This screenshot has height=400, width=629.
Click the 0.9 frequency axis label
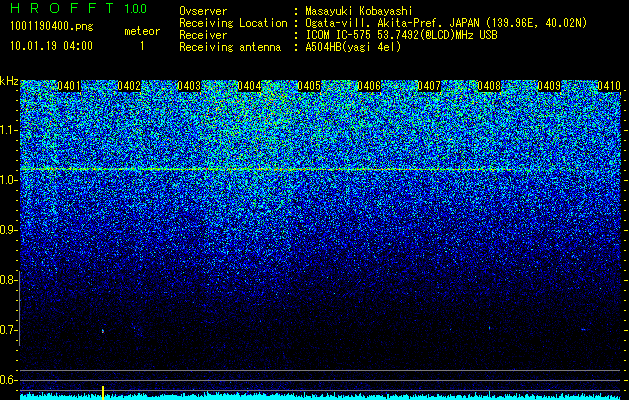[x=8, y=230]
